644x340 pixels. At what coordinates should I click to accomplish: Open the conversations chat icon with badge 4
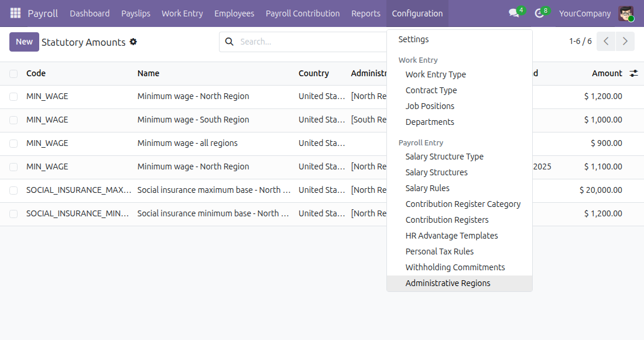(514, 13)
